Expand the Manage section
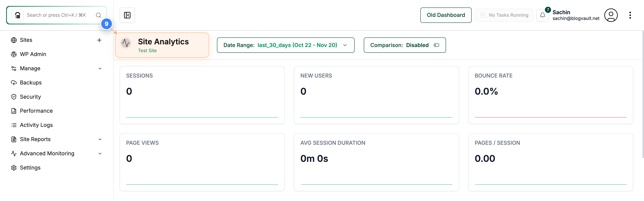This screenshot has height=201, width=644. pos(100,68)
